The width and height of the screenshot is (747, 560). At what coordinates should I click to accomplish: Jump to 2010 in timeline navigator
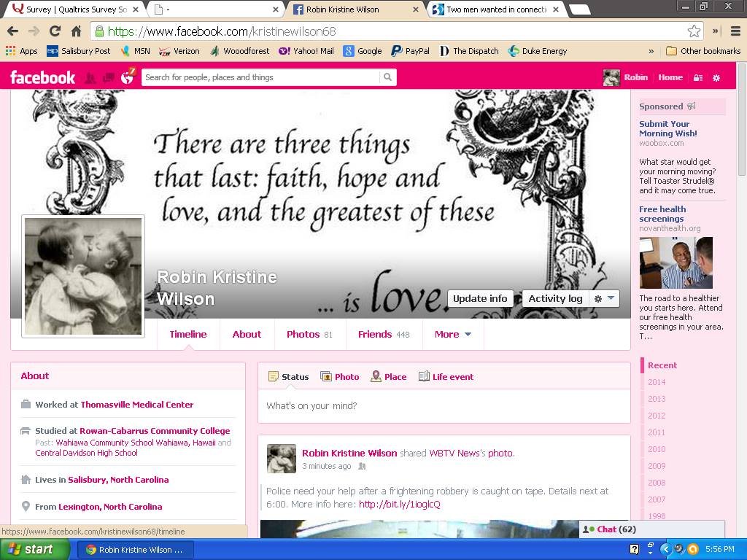657,449
